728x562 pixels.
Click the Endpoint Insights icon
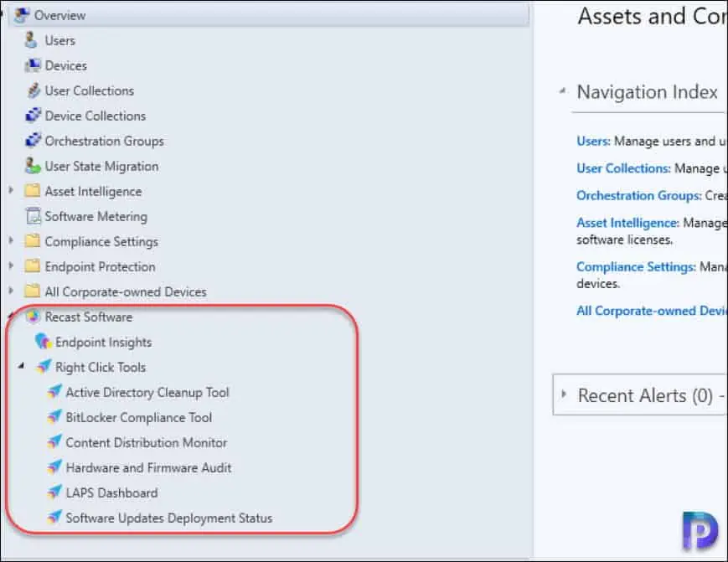(44, 342)
